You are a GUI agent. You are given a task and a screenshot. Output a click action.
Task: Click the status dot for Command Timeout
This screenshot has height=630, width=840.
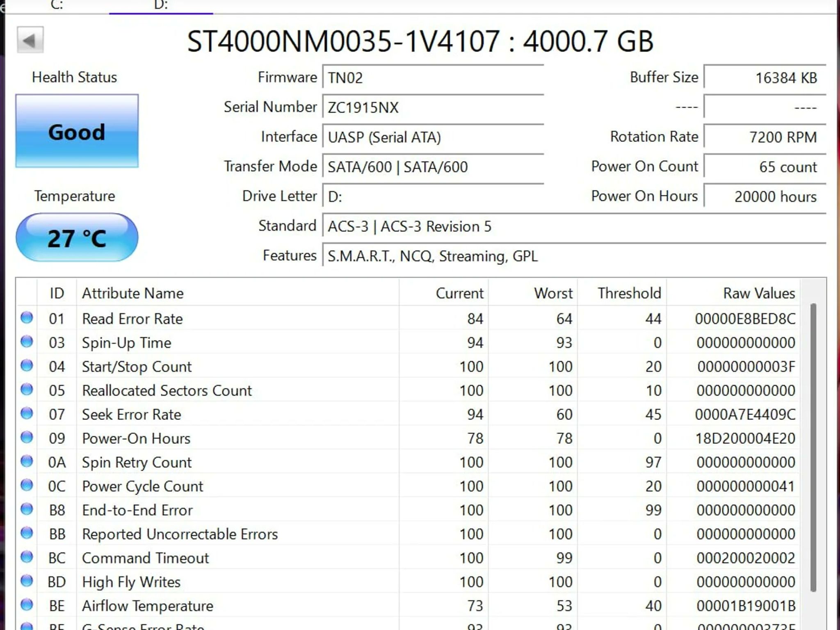click(x=27, y=557)
